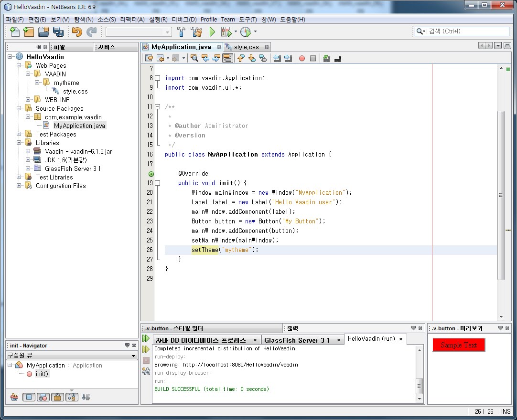Click the Build Main Project hammer icon
This screenshot has width=517, height=420.
pos(181,31)
